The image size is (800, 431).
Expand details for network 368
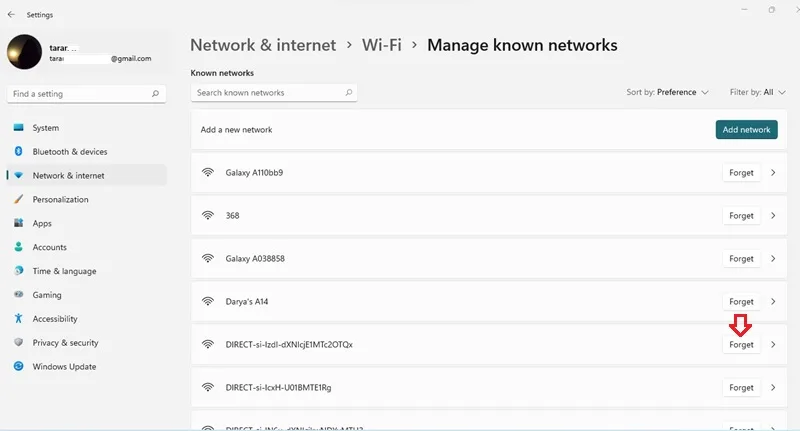(x=773, y=216)
